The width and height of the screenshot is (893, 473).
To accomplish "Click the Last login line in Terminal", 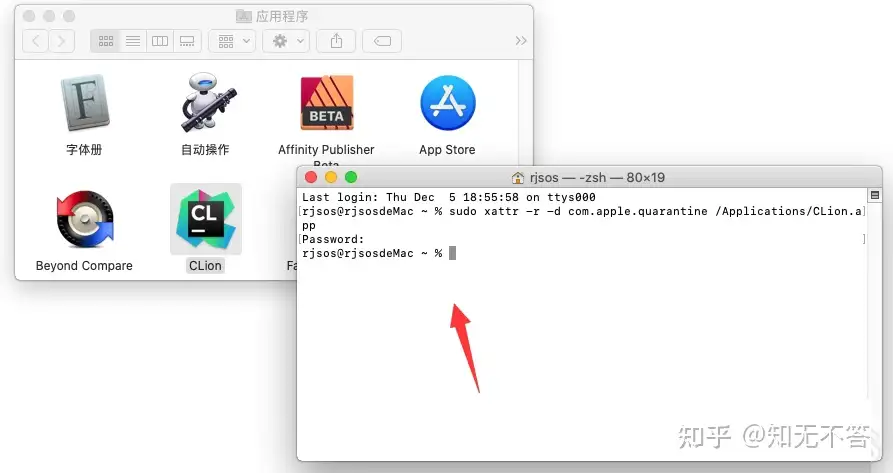I will pos(449,197).
